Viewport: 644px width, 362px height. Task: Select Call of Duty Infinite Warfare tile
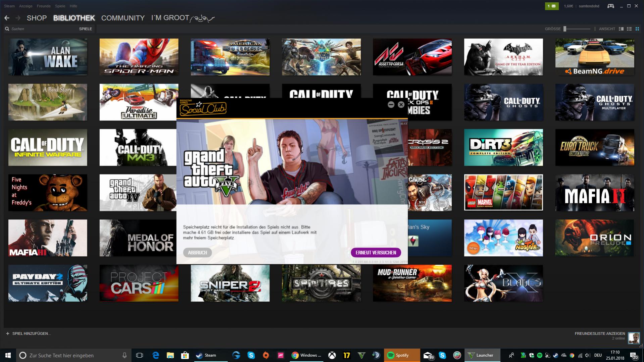click(48, 148)
